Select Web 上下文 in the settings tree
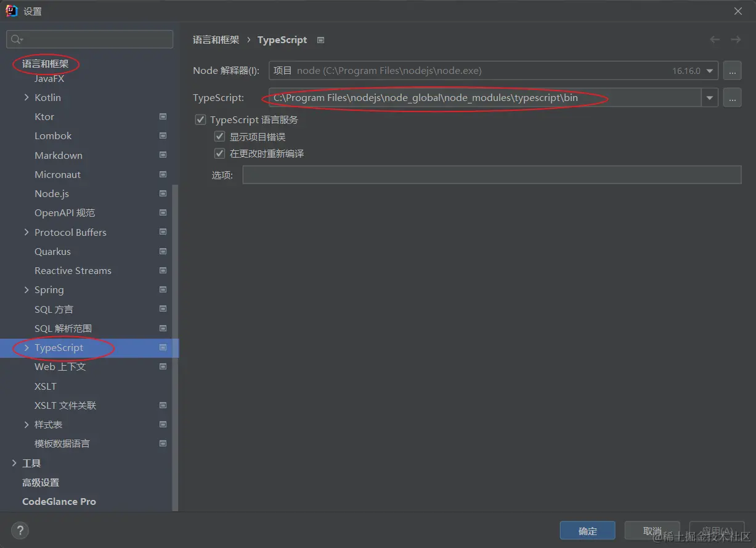The image size is (756, 548). tap(60, 366)
